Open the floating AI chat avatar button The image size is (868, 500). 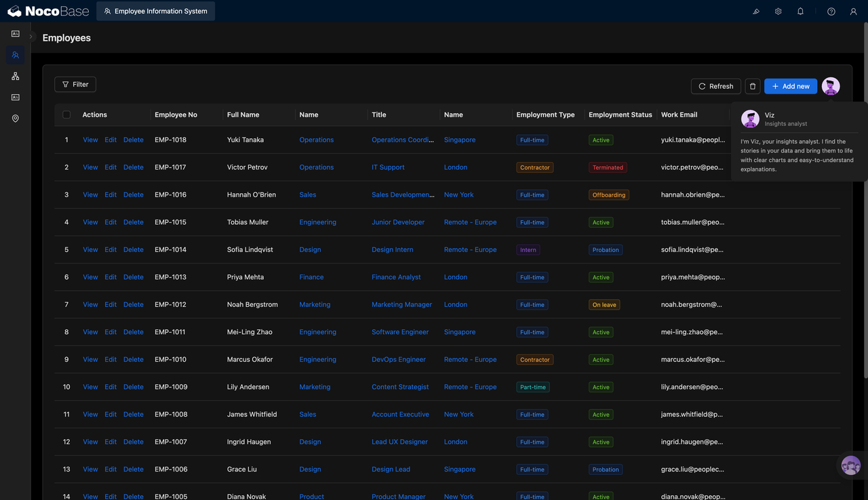tap(850, 466)
